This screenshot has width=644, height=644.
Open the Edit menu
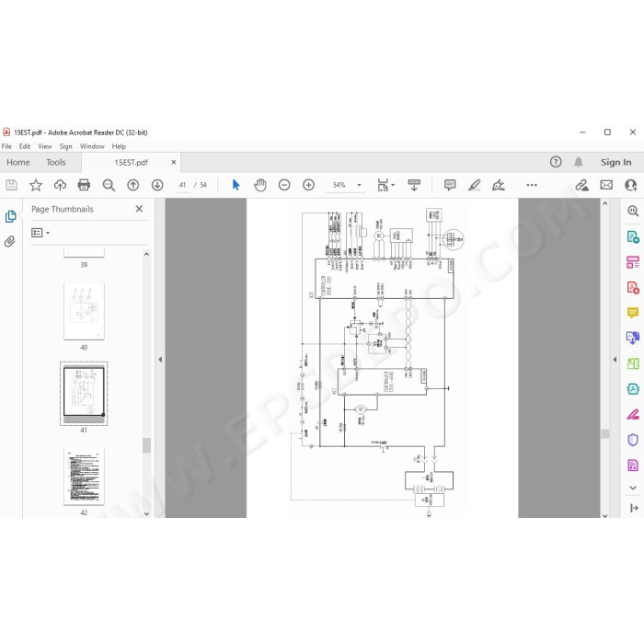tap(25, 146)
